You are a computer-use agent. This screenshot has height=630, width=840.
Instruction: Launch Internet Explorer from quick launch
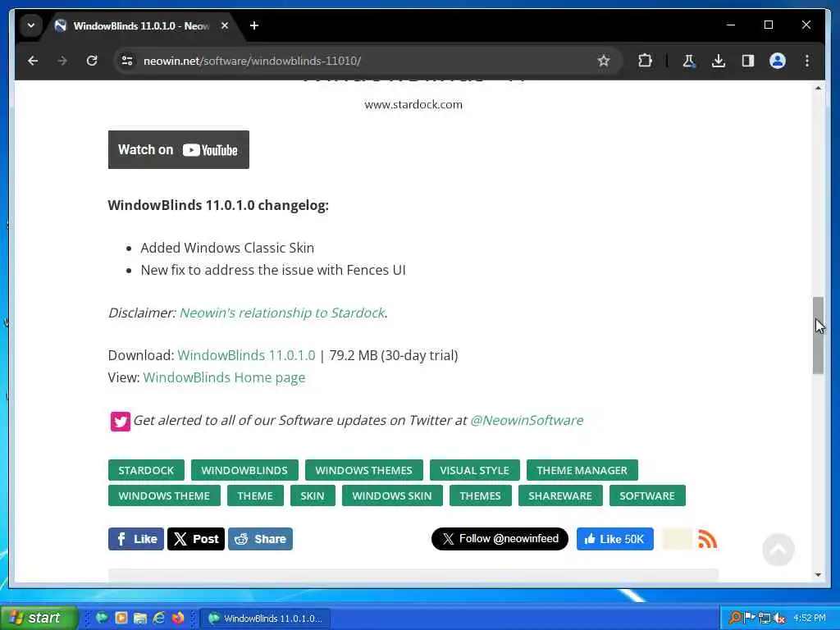(x=159, y=618)
